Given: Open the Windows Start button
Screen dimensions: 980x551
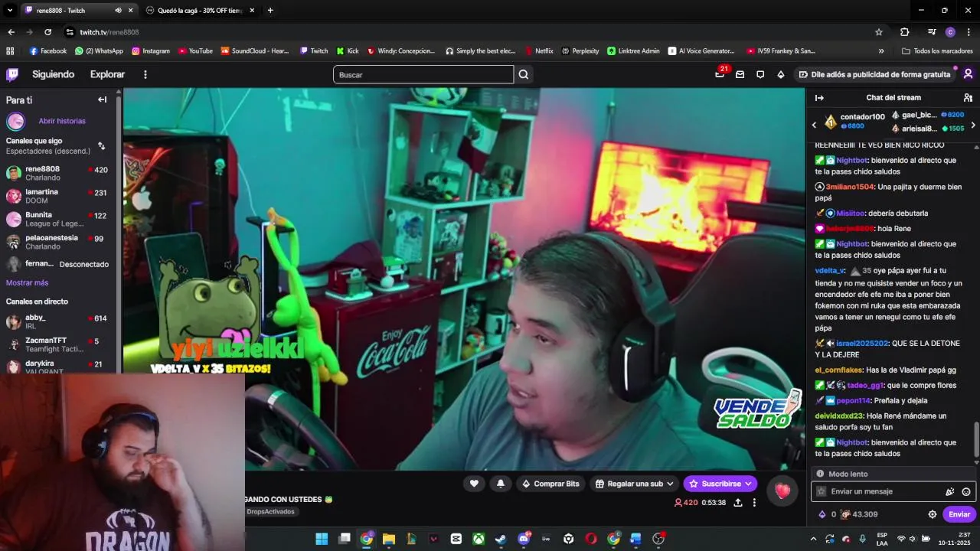Looking at the screenshot, I should [x=322, y=539].
